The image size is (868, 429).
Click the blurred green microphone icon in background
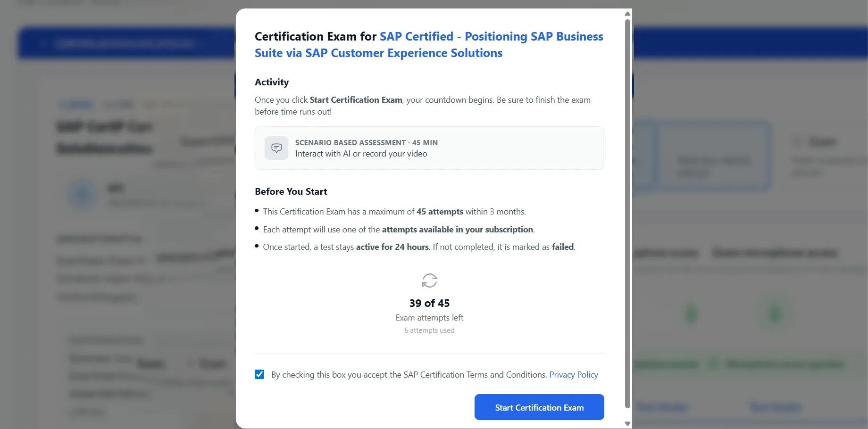(775, 313)
